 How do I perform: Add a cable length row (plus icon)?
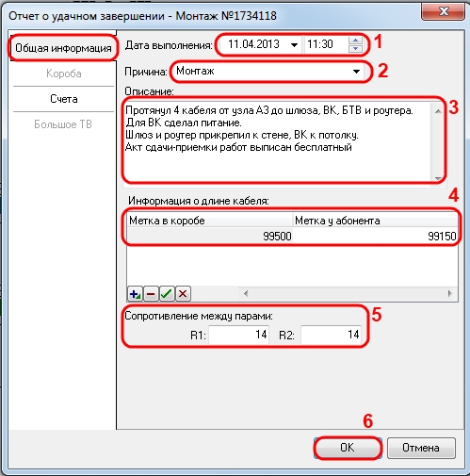135,294
